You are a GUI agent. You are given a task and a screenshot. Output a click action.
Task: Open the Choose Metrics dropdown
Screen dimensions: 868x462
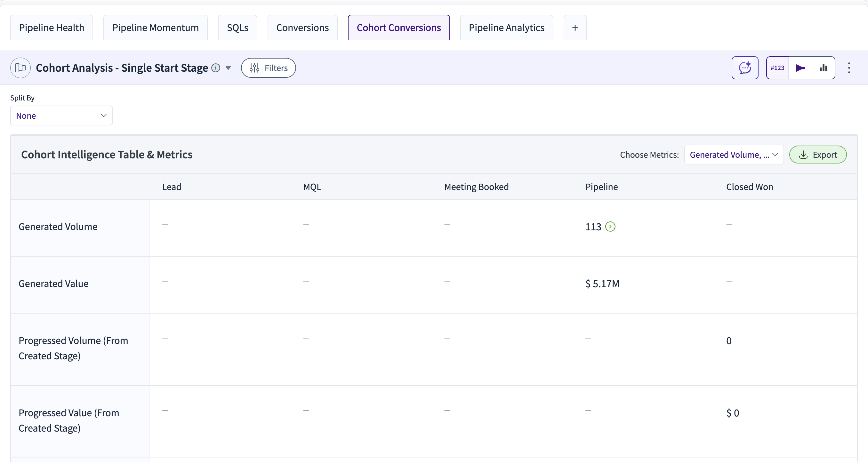click(734, 155)
